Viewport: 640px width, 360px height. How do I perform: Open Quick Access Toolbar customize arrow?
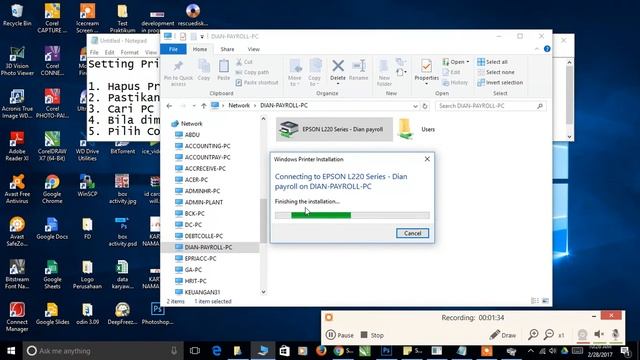pos(202,37)
